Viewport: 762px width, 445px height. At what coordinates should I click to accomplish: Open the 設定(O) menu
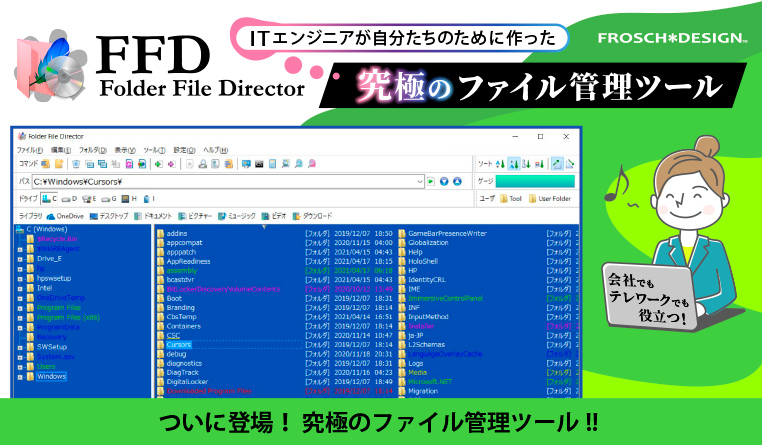(184, 150)
